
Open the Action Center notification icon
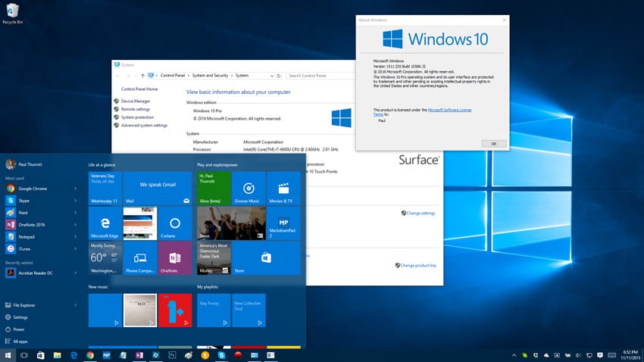coord(600,355)
